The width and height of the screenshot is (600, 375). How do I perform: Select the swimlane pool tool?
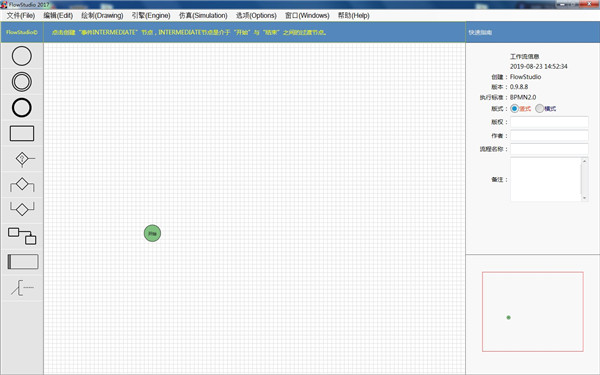(x=23, y=262)
